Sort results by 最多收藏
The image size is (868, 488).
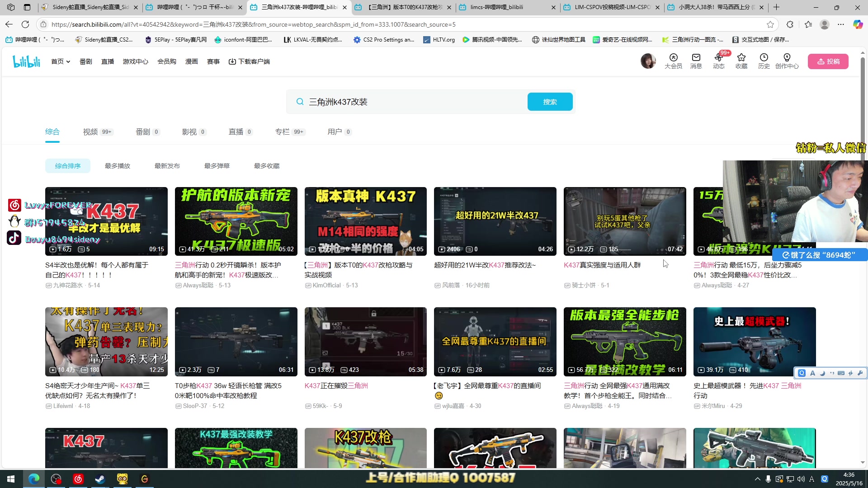[267, 166]
